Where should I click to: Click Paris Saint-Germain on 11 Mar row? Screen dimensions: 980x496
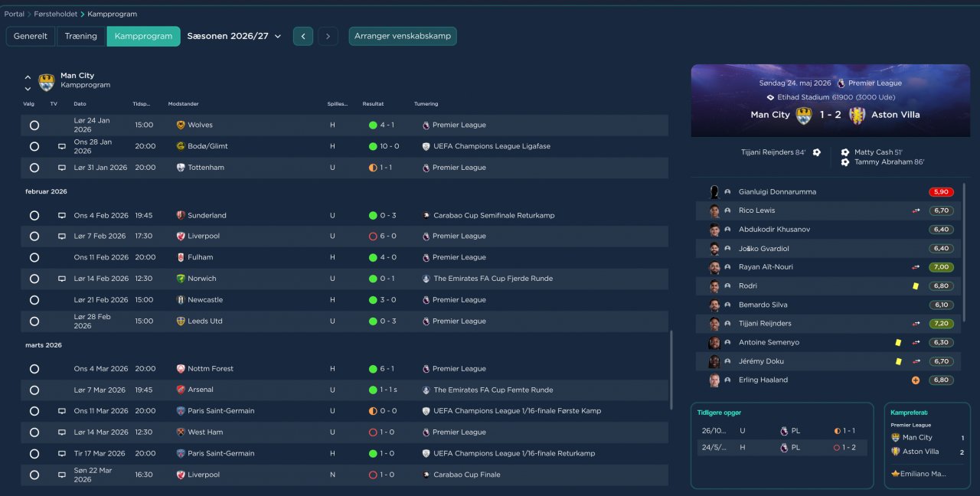click(x=220, y=411)
